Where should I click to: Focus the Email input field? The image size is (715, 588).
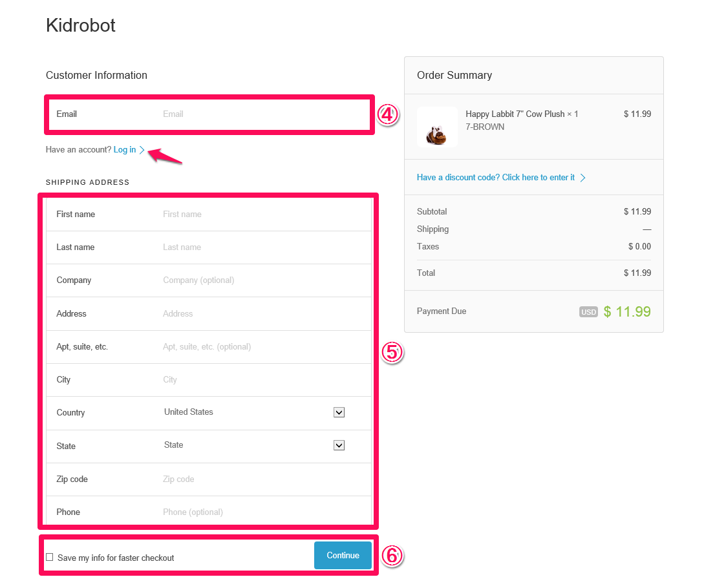pos(209,114)
